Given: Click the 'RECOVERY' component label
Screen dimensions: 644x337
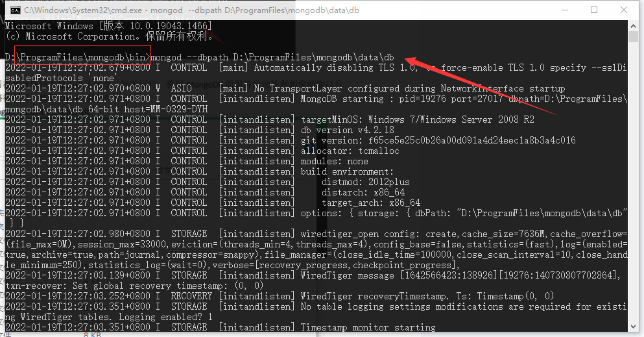Looking at the screenshot, I should coord(191,296).
